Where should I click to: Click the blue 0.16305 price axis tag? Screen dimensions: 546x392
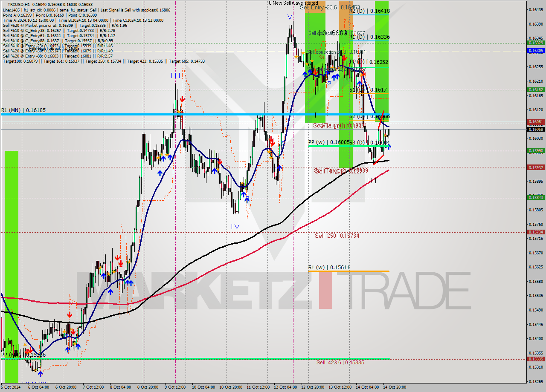tap(536, 50)
